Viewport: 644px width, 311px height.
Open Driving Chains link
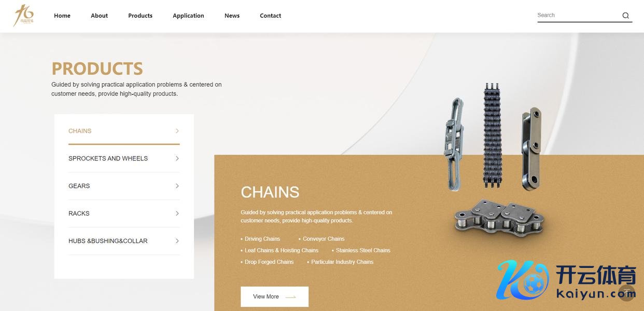point(262,239)
